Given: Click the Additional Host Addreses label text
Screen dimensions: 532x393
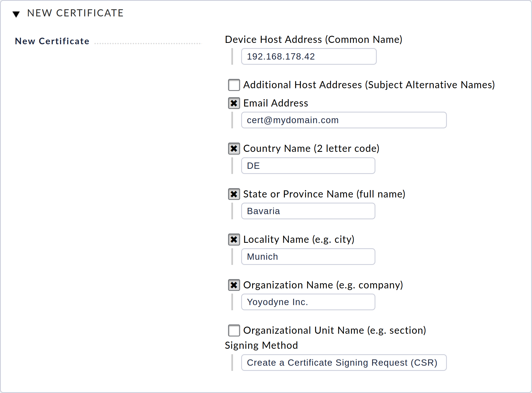Looking at the screenshot, I should coord(369,85).
